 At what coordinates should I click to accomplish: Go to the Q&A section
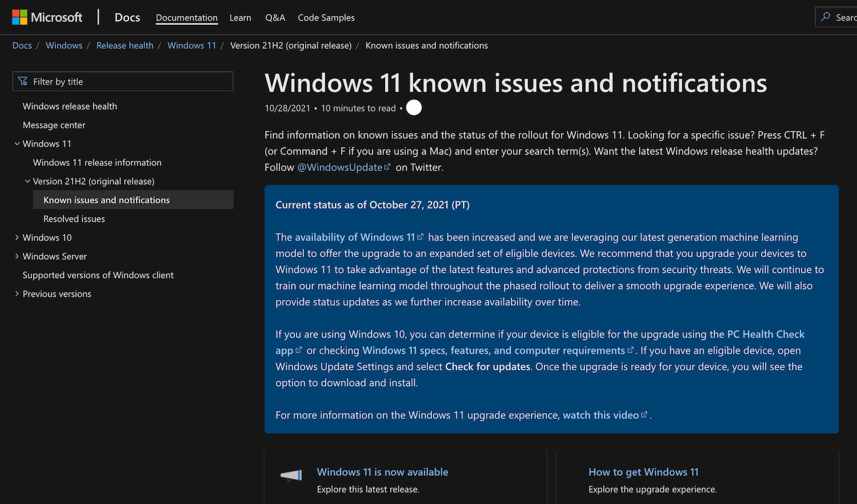click(275, 18)
